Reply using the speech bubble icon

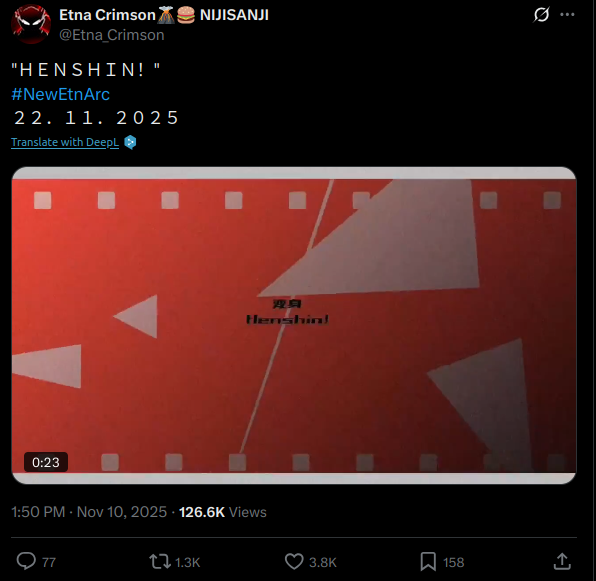coord(26,562)
